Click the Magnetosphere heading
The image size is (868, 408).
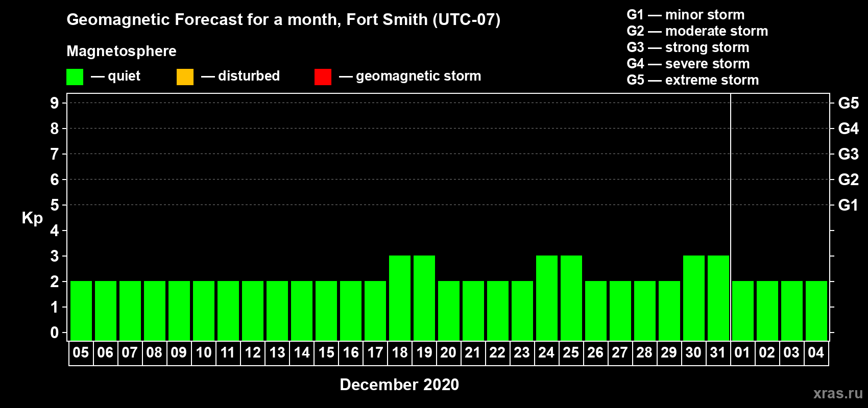(x=122, y=51)
